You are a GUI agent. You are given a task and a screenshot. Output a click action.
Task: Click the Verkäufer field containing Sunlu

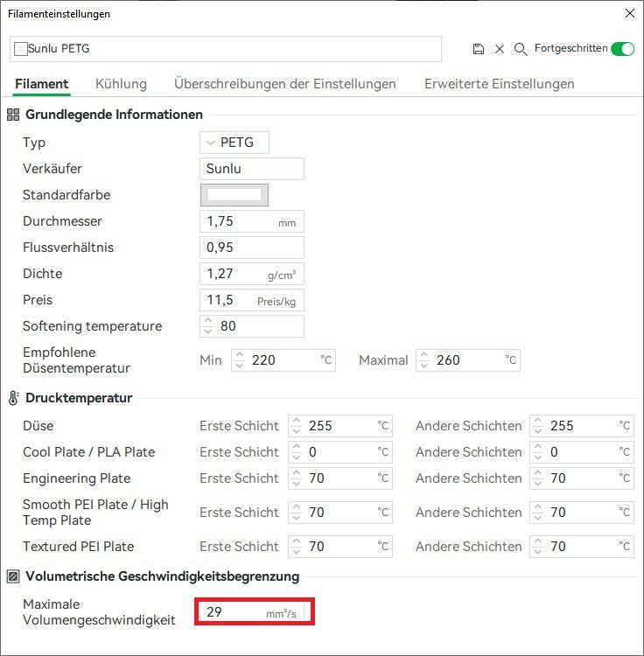click(x=252, y=169)
